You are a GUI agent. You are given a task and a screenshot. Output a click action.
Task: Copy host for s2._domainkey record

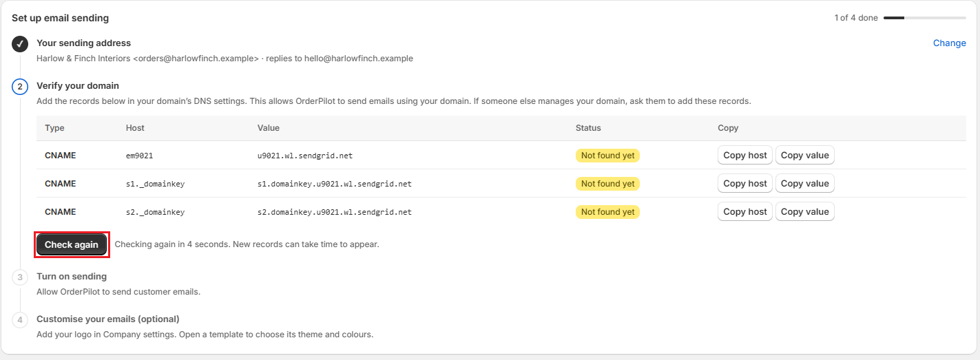tap(744, 212)
